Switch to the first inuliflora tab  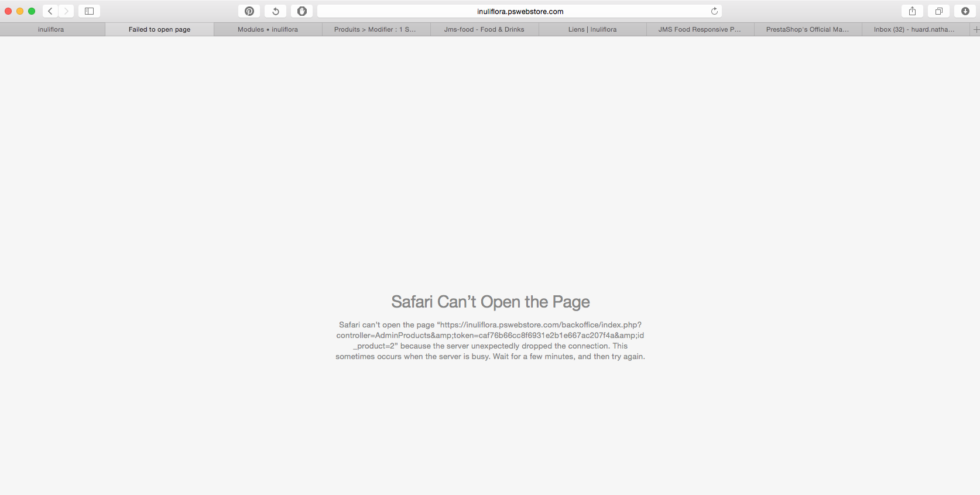coord(52,29)
